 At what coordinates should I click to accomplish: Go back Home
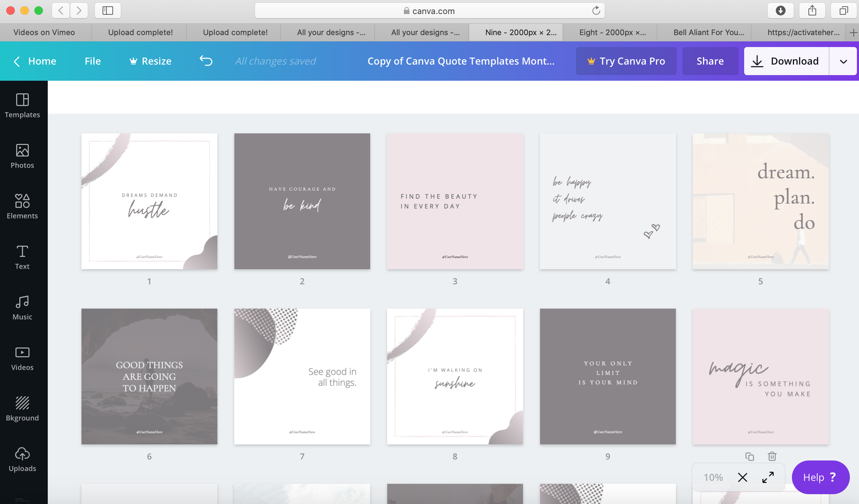[x=35, y=61]
